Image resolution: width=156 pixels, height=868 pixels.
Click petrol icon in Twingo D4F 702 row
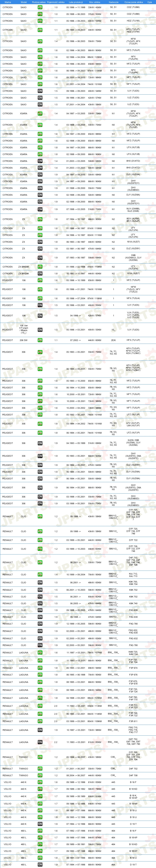[x=40, y=769]
